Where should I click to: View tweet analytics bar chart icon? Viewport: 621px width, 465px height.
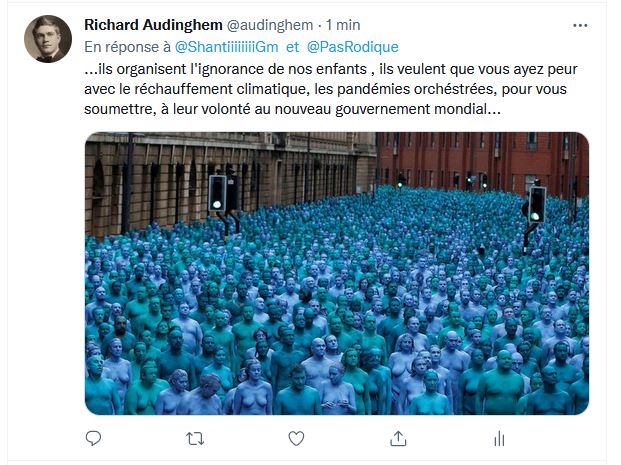499,438
